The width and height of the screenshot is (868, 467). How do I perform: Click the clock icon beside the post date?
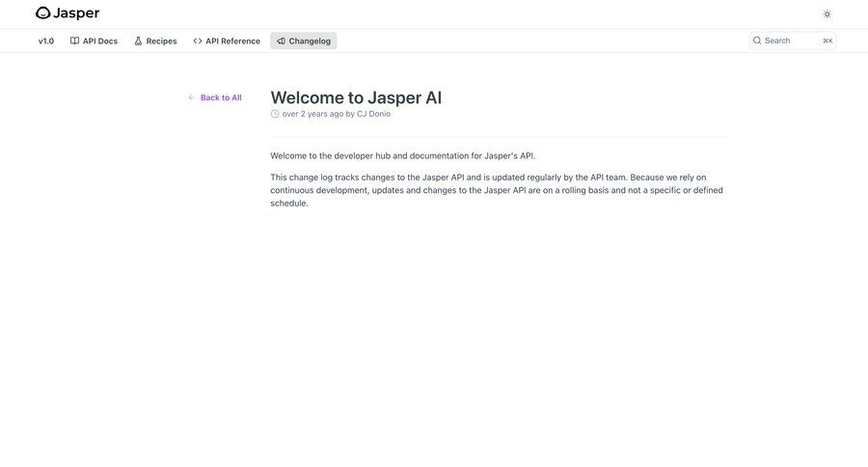point(275,114)
